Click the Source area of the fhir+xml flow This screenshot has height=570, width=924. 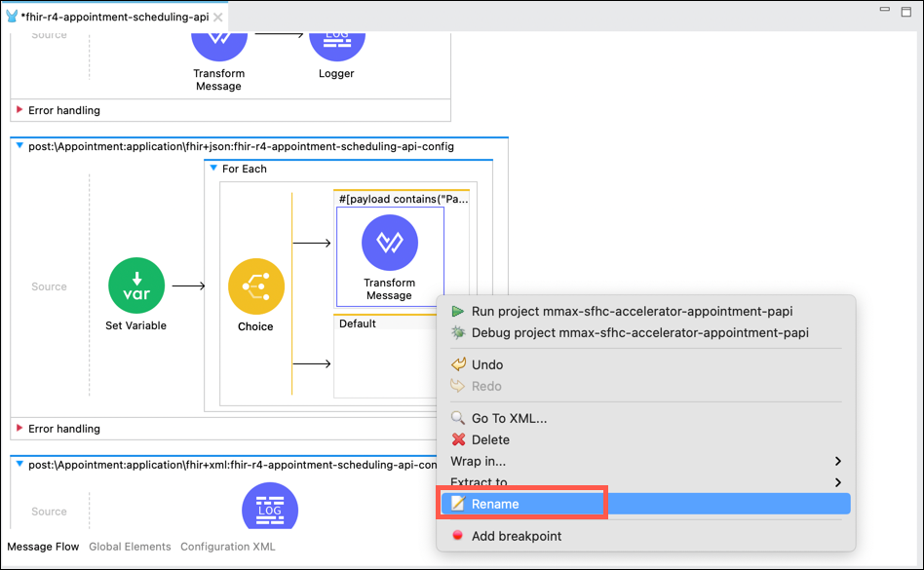tap(49, 512)
